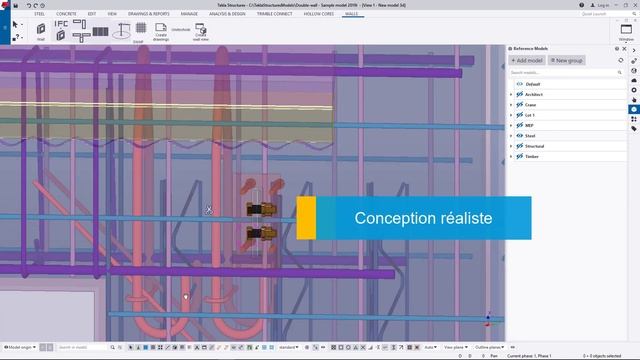Expand the Lot 1 group
640x360 pixels.
[x=511, y=115]
